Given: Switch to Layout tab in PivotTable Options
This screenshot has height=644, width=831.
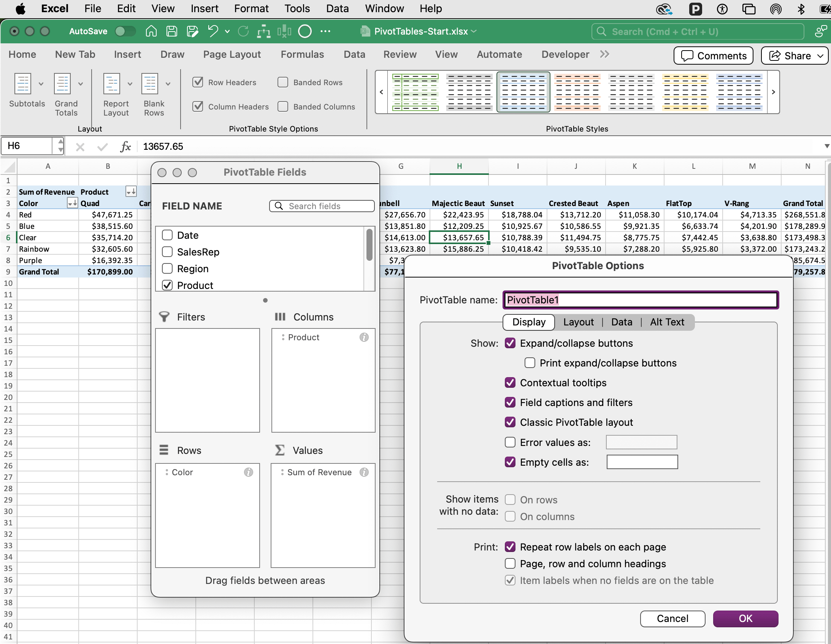Looking at the screenshot, I should [x=578, y=322].
